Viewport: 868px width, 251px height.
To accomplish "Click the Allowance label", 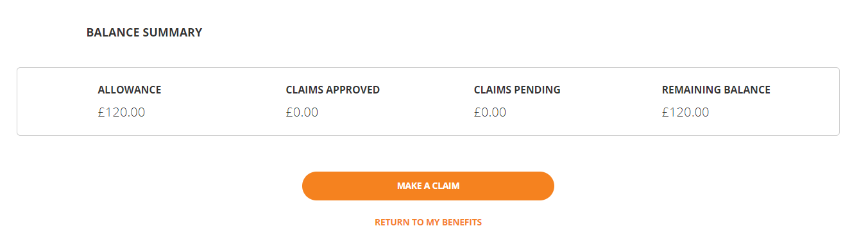I will click(x=130, y=90).
